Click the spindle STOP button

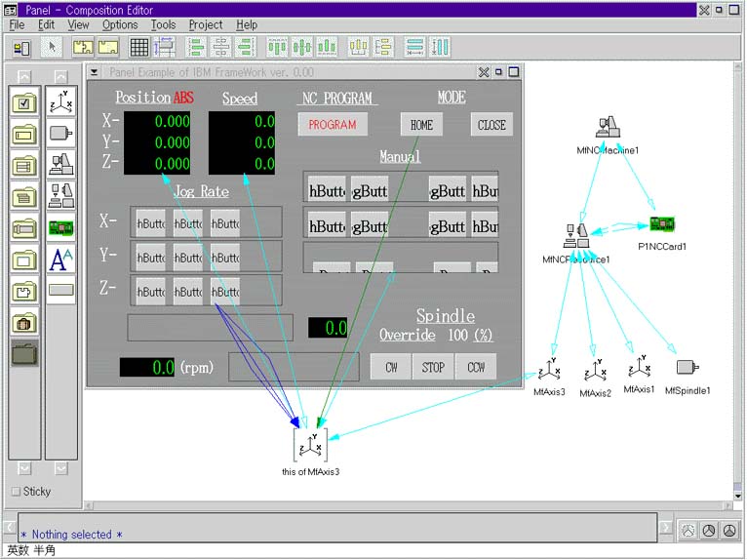[433, 368]
